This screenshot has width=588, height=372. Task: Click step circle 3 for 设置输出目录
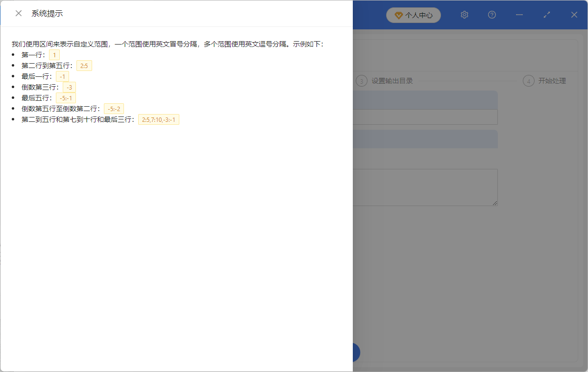tap(361, 80)
